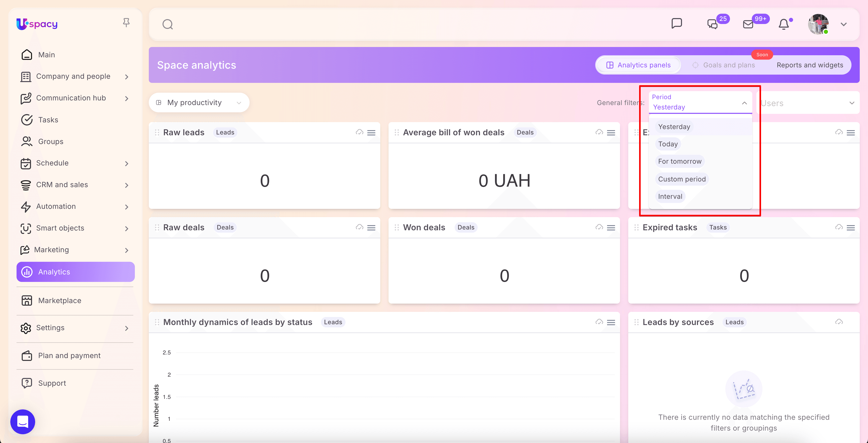Open the My productivity panel dropdown
This screenshot has height=443, width=868.
(x=199, y=102)
